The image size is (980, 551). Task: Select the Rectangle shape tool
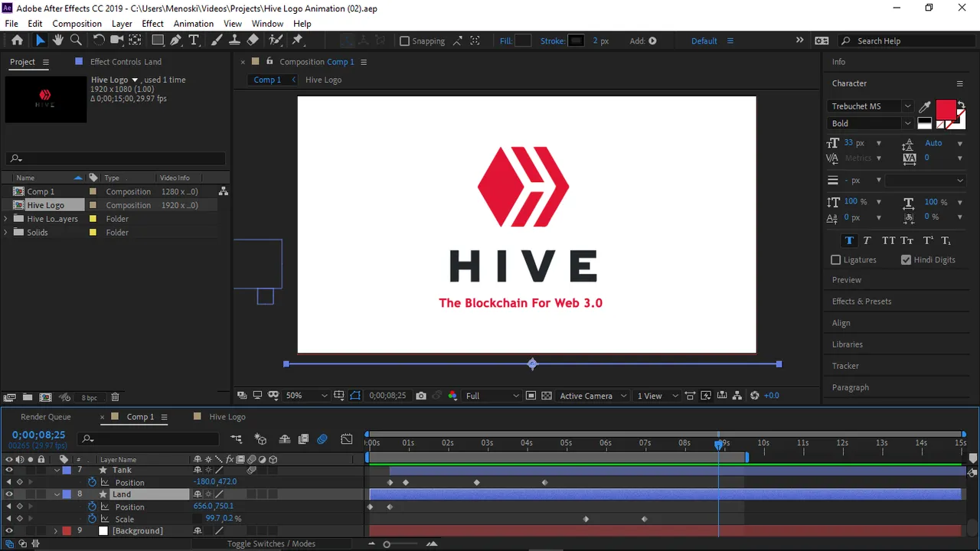click(x=158, y=41)
